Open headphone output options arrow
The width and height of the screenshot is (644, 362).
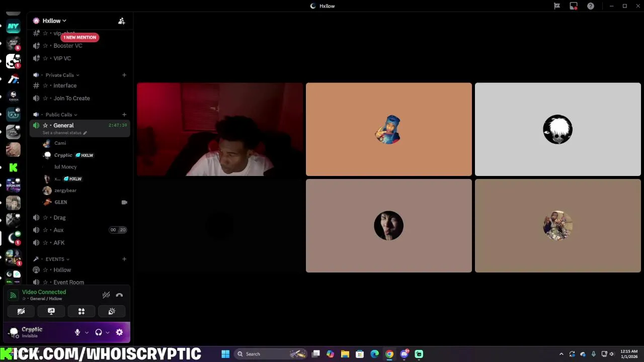(x=107, y=332)
